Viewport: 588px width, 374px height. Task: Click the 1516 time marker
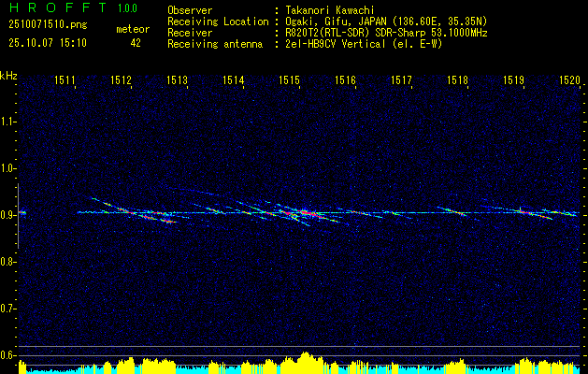click(x=345, y=79)
